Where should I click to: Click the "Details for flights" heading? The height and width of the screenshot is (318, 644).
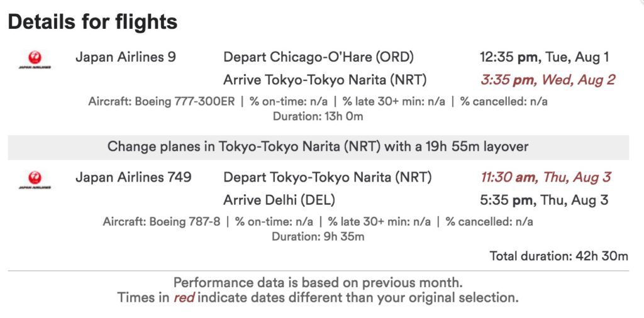92,23
